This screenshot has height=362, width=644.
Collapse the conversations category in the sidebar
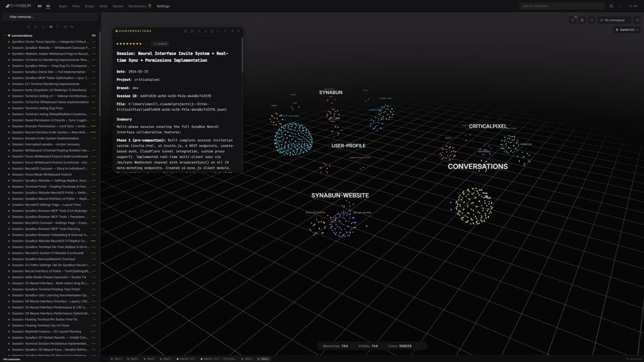point(5,36)
